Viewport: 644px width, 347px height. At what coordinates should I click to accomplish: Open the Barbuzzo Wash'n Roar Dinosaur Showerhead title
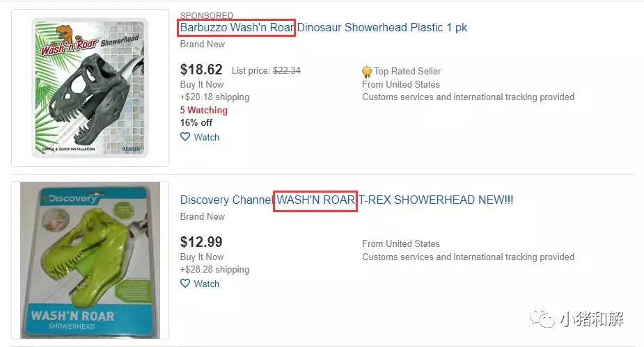click(x=323, y=28)
